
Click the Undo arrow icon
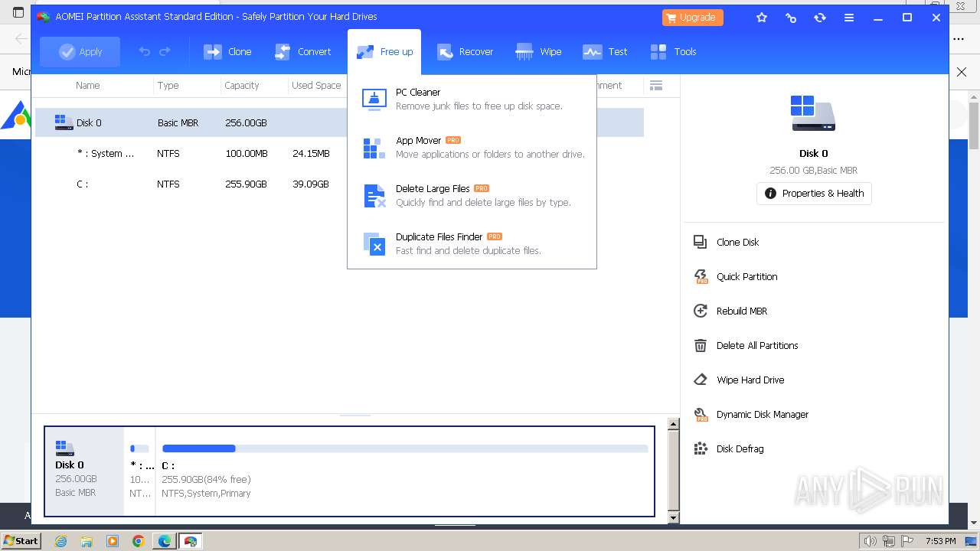coord(145,52)
